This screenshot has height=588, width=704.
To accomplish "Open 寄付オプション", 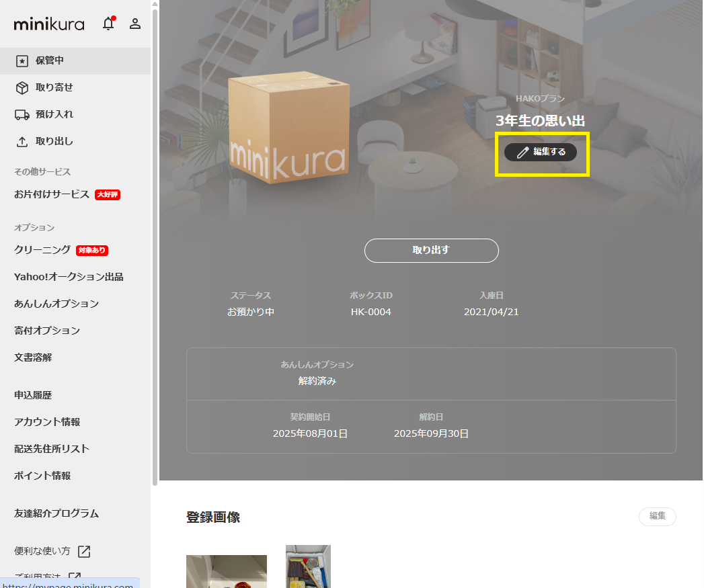I will pos(47,331).
